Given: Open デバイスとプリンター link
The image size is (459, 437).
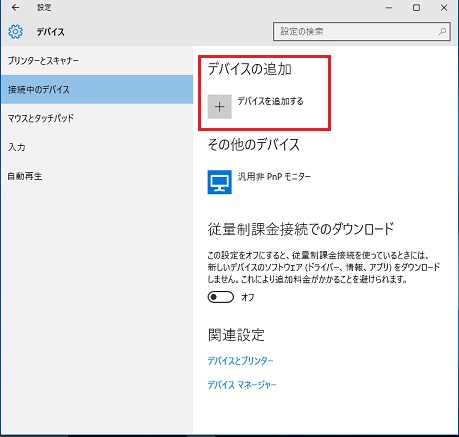Looking at the screenshot, I should (240, 361).
